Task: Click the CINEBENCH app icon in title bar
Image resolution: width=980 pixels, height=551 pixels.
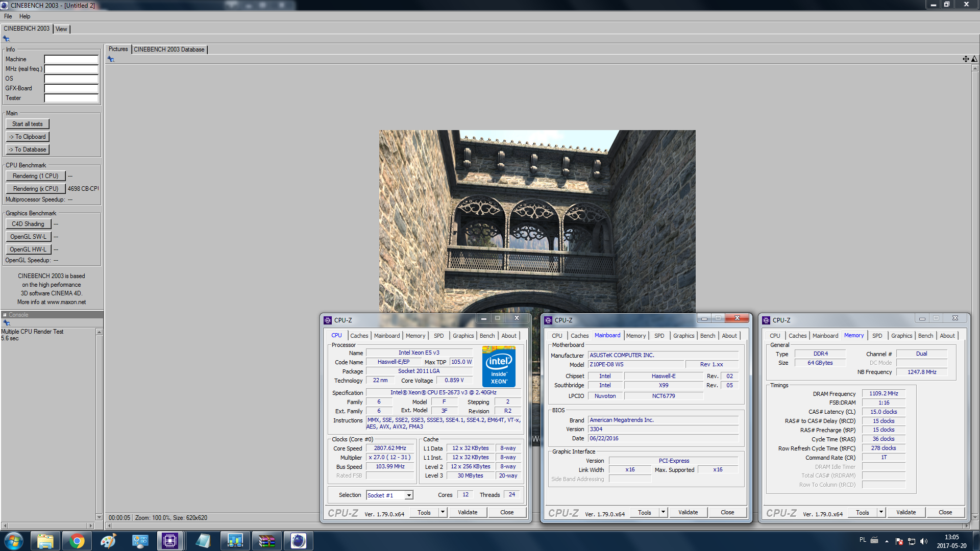Action: point(5,5)
